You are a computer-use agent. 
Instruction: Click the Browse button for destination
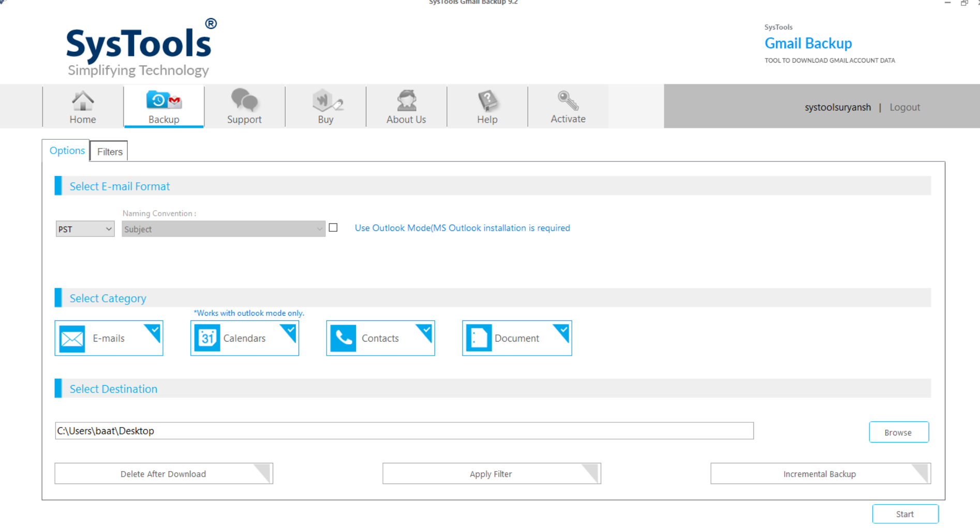(x=899, y=432)
